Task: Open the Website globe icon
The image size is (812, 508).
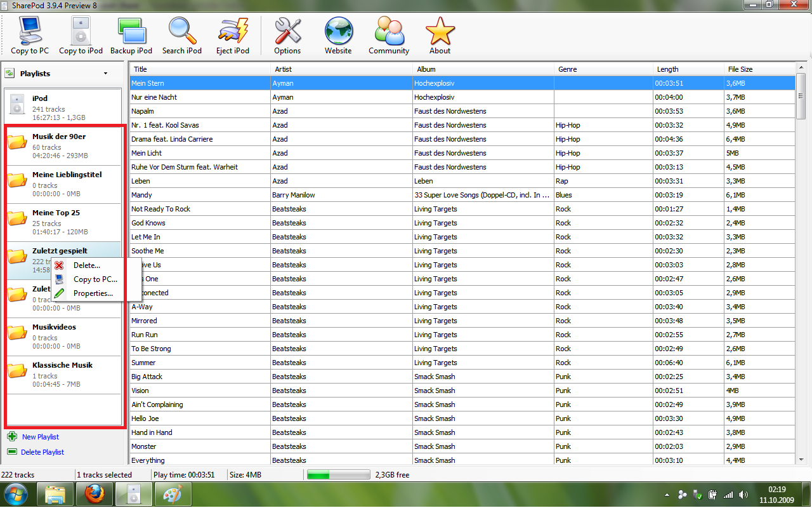Action: pos(338,30)
